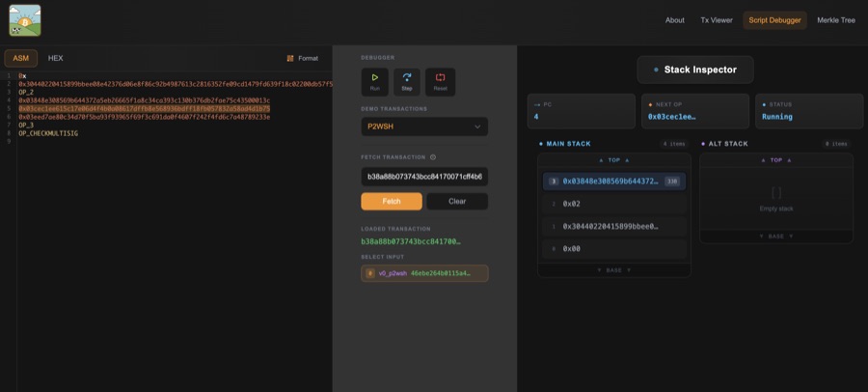The image size is (868, 392).
Task: Select main stack item 0x02
Action: [x=614, y=204]
